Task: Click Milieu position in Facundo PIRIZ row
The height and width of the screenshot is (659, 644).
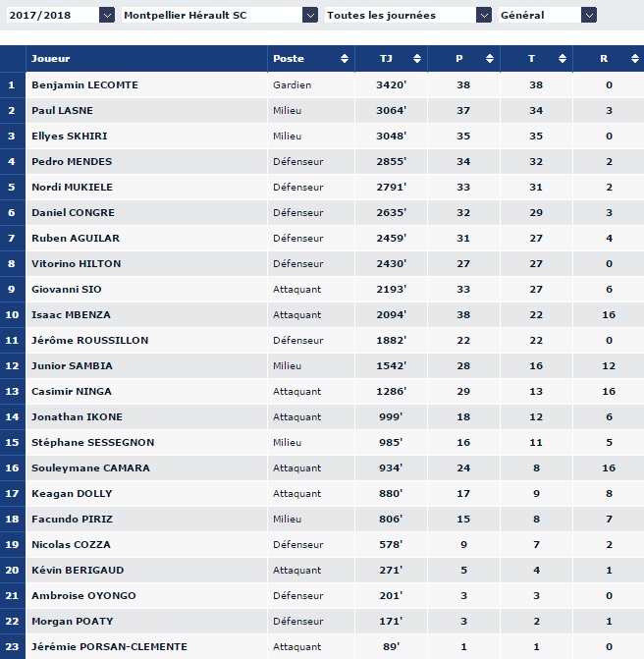Action: 287,519
